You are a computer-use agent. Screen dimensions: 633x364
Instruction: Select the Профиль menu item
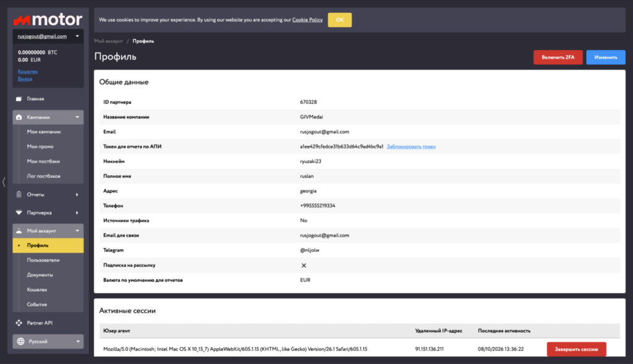pyautogui.click(x=48, y=245)
